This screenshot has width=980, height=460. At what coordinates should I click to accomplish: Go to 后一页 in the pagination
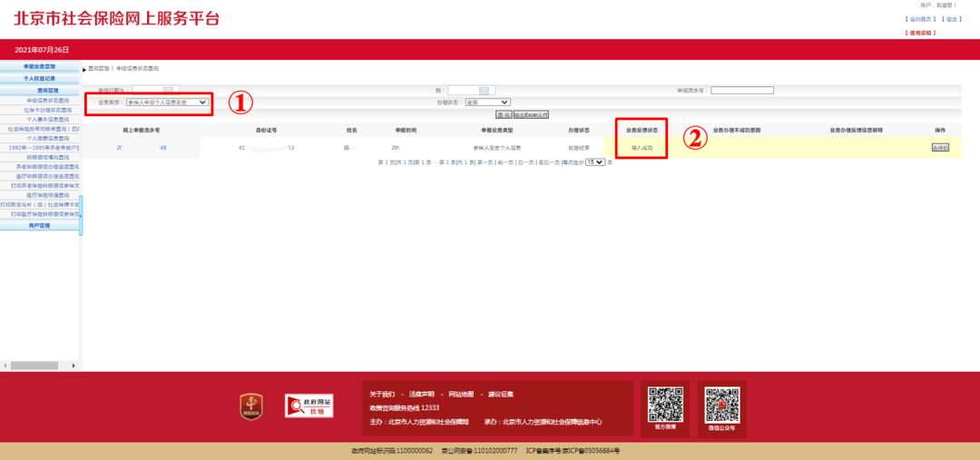click(x=524, y=161)
